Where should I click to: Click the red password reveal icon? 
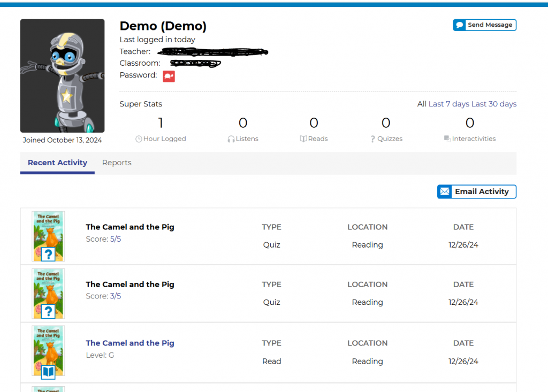169,76
